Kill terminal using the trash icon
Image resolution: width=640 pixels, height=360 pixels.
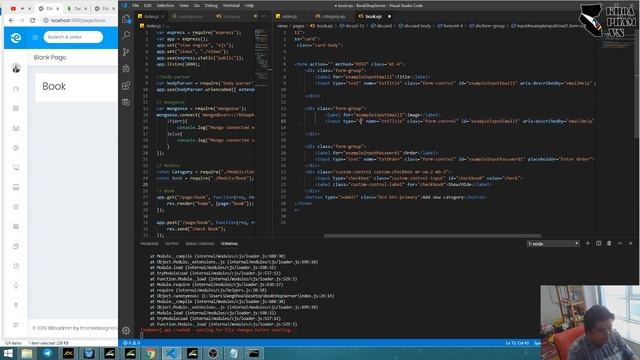609,243
